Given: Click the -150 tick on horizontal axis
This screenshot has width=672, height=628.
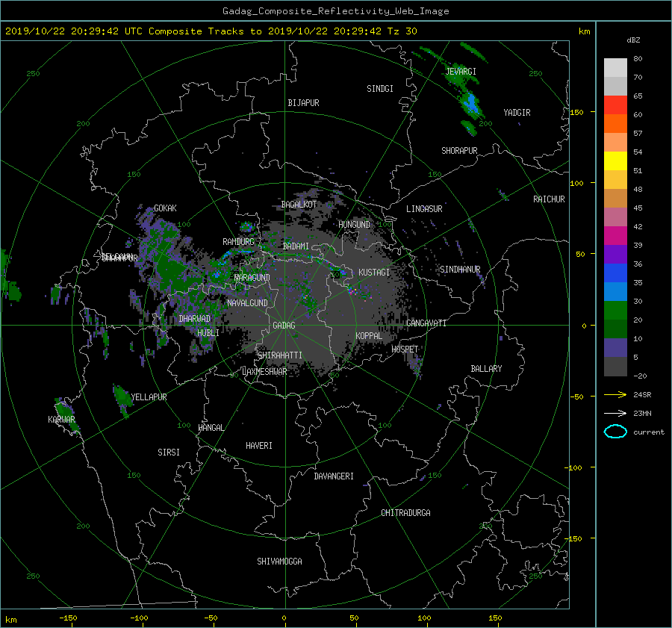Looking at the screenshot, I should pos(68,618).
